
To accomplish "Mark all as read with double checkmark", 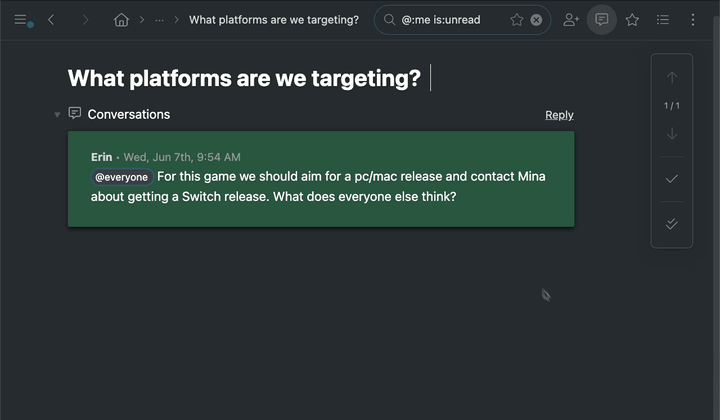I will click(x=672, y=224).
